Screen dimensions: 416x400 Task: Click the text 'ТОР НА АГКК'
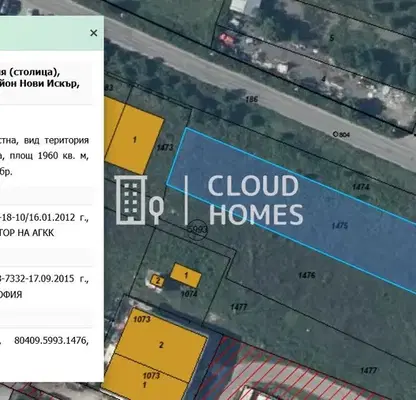(27, 233)
